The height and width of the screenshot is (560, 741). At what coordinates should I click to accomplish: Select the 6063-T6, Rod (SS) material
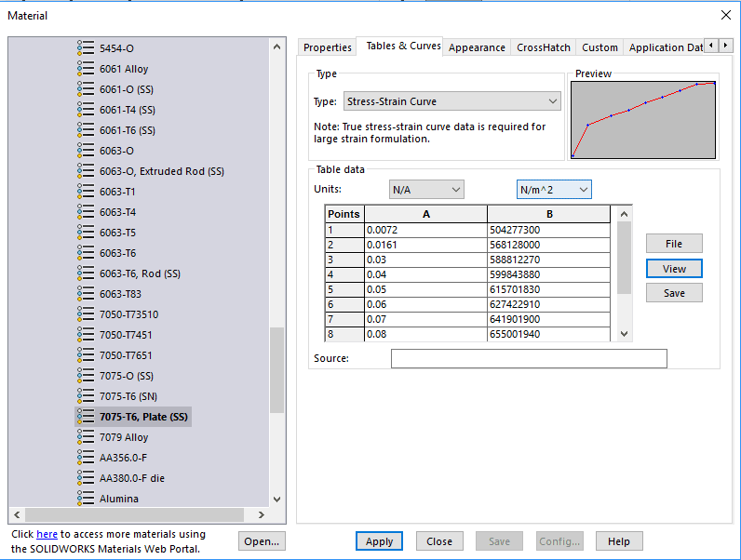pos(140,273)
